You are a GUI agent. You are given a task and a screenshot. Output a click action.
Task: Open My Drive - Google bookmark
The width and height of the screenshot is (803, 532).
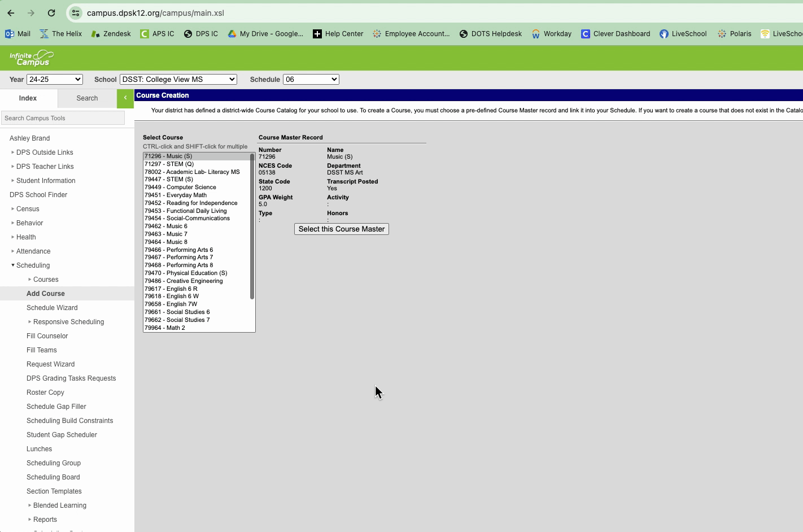coord(265,34)
